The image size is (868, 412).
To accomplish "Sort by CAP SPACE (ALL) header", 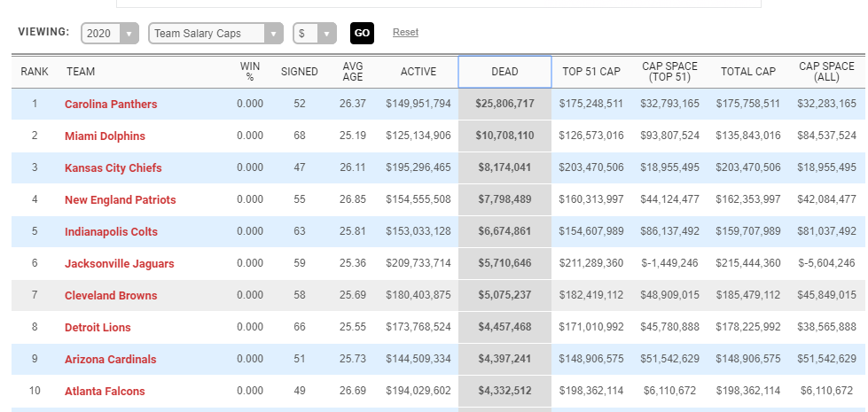I will [x=826, y=72].
